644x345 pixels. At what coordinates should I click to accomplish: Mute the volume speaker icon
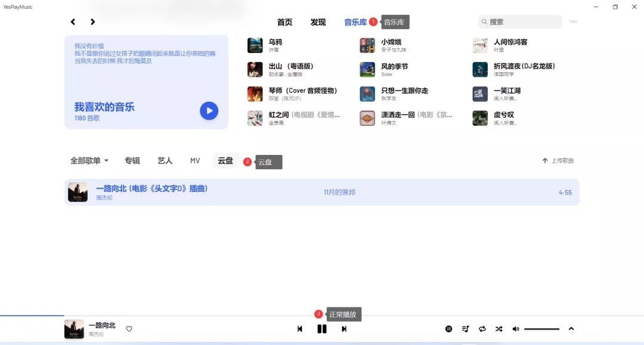point(515,329)
